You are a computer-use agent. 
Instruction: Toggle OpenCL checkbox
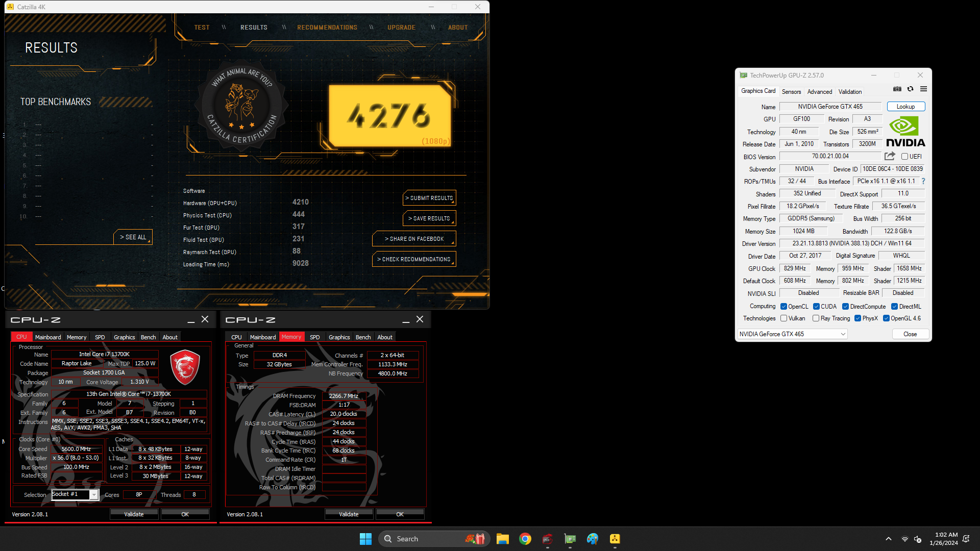coord(783,307)
